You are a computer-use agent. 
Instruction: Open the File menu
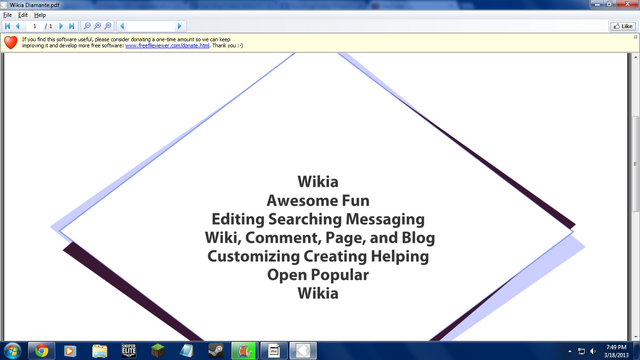pyautogui.click(x=7, y=15)
